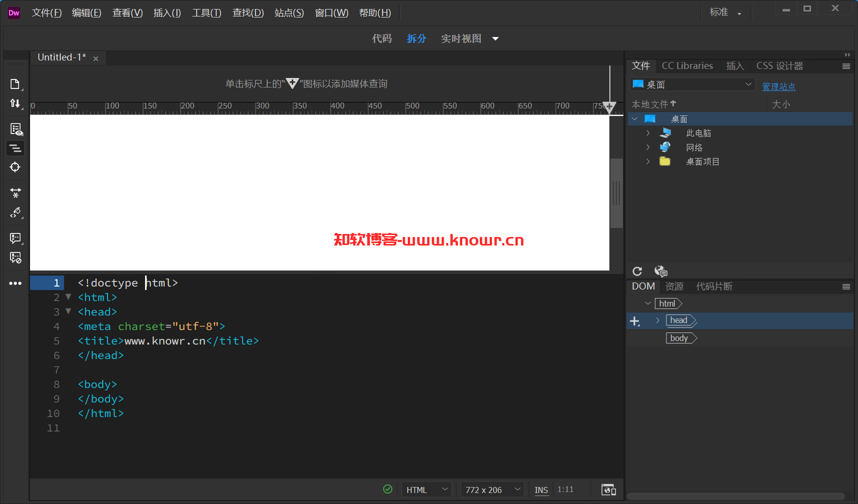858x504 pixels.
Task: Open the live view mode dropdown arrow
Action: pos(495,38)
